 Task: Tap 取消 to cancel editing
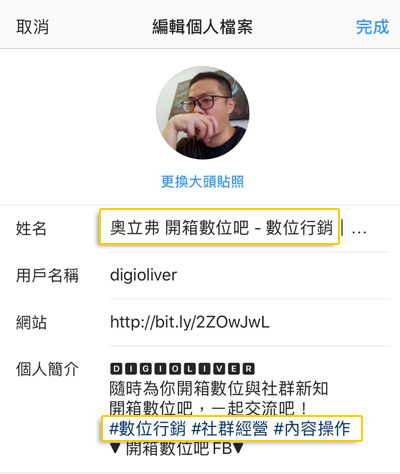click(32, 27)
